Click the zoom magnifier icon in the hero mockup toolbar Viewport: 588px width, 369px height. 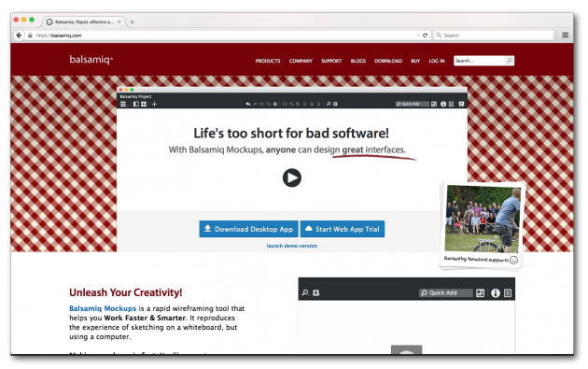tap(329, 104)
